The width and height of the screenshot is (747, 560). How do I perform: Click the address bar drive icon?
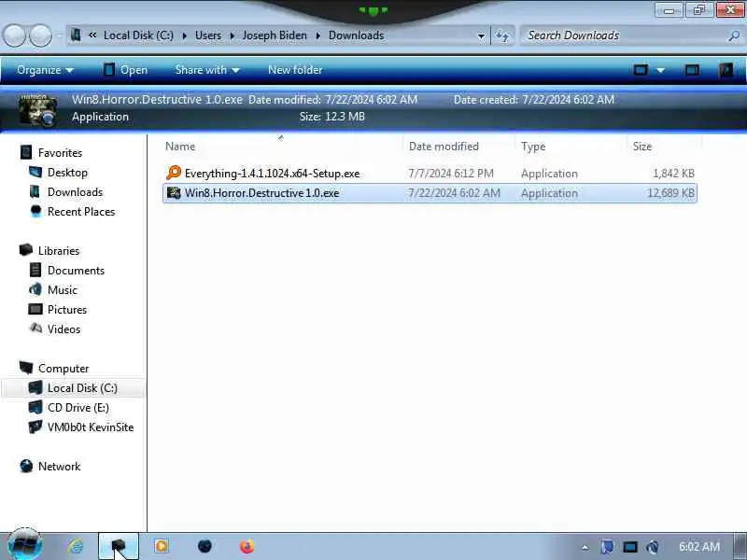point(76,35)
